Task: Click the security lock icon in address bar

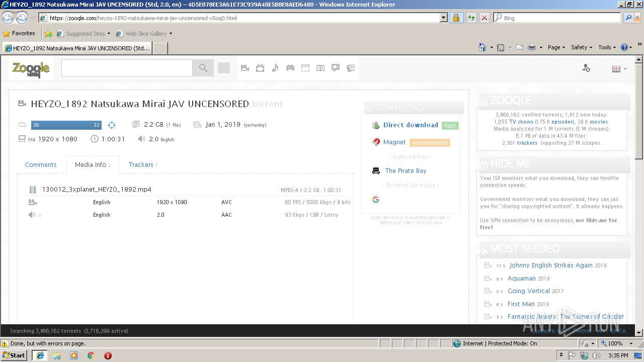Action: click(x=456, y=18)
